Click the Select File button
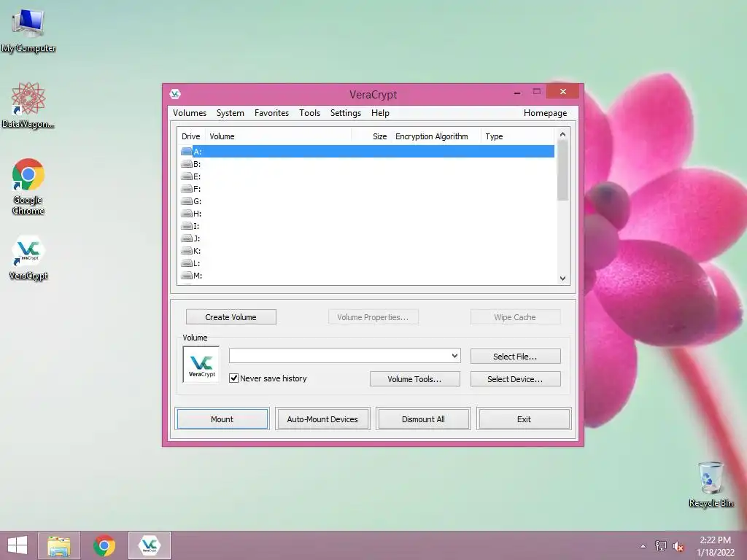747x560 pixels. pyautogui.click(x=516, y=356)
